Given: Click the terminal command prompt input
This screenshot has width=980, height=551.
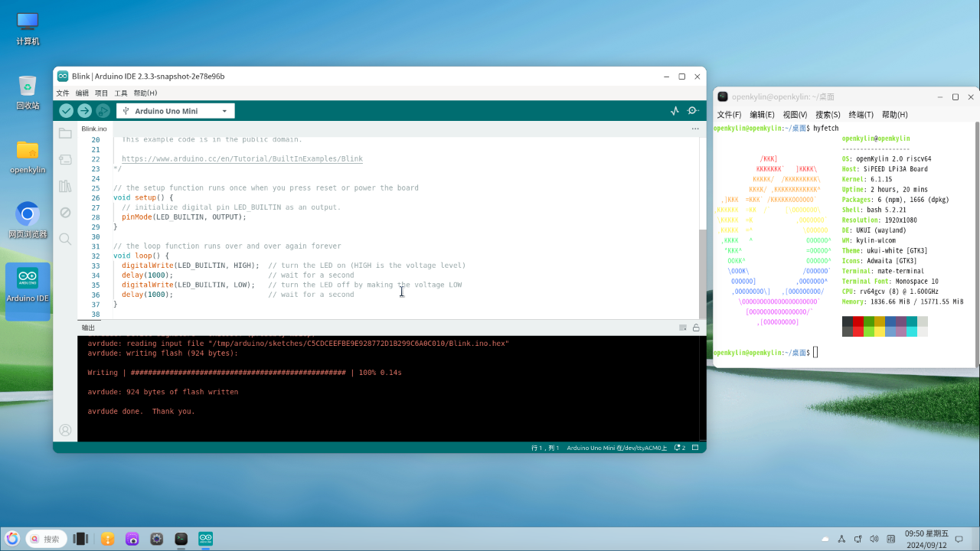Looking at the screenshot, I should click(816, 352).
